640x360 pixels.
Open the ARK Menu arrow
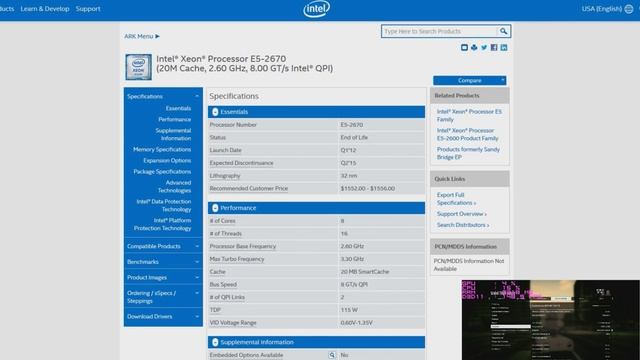[x=158, y=36]
